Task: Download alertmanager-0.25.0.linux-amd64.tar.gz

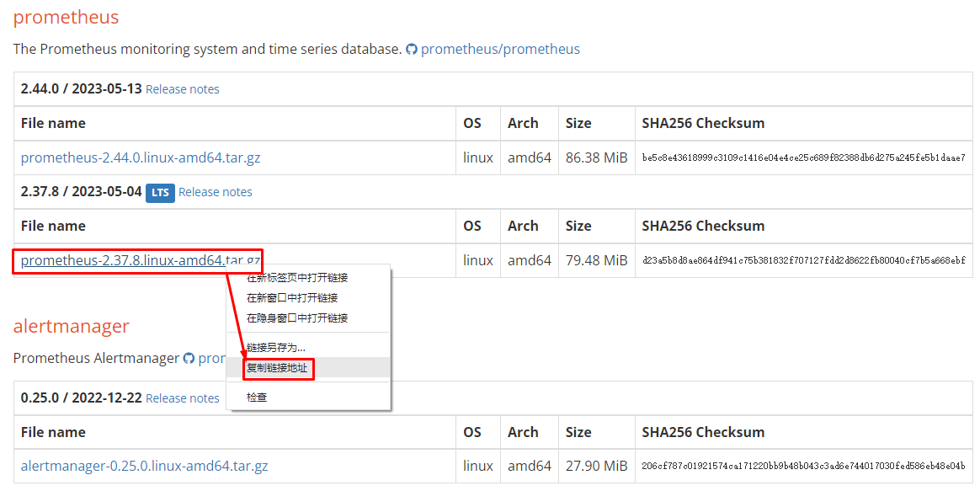Action: (x=144, y=466)
